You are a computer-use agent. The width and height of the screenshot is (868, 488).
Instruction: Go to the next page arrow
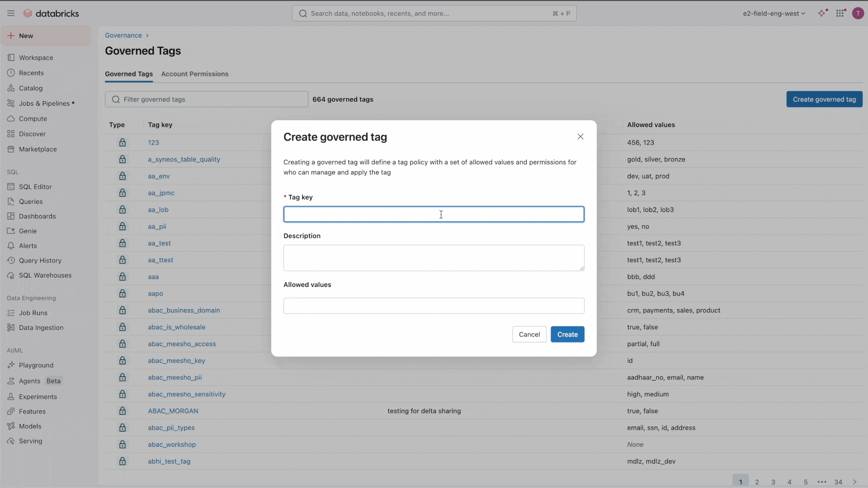[x=854, y=482]
